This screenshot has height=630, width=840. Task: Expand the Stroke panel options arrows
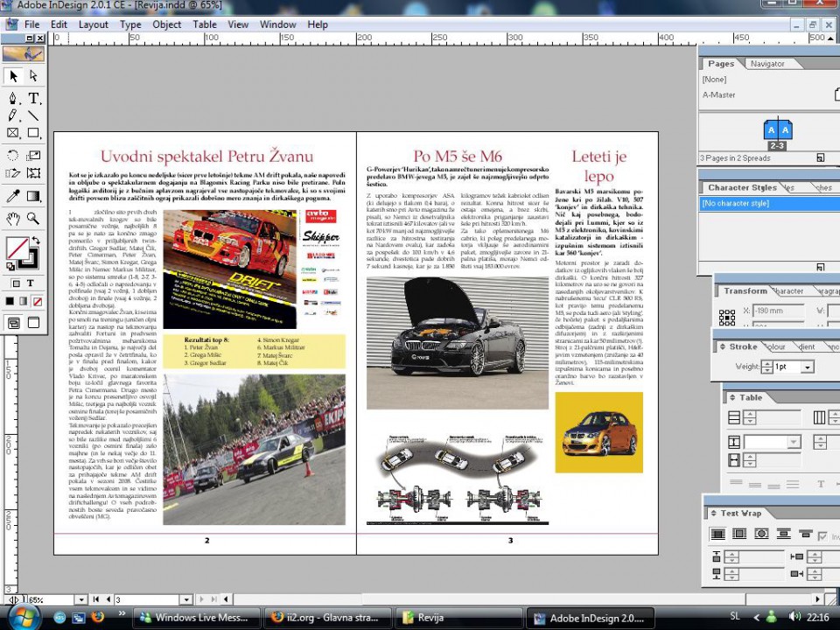tap(722, 346)
